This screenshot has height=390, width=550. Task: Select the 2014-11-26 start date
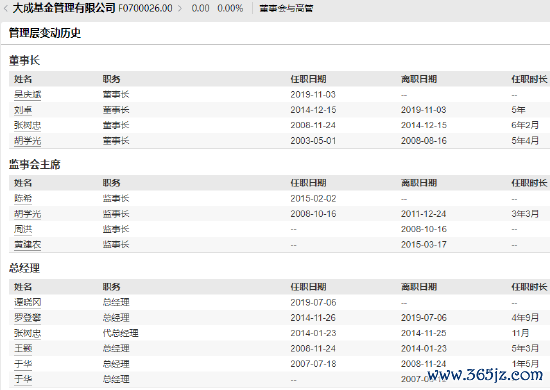(x=313, y=317)
